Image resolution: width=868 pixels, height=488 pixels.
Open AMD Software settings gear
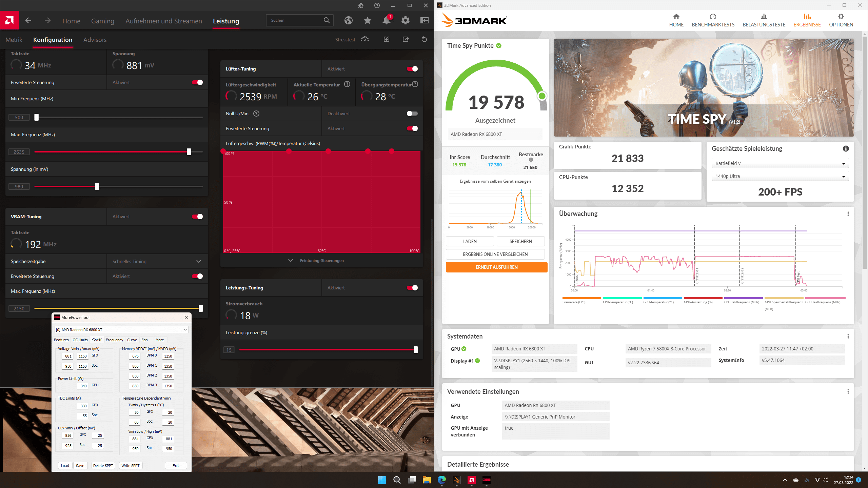406,21
